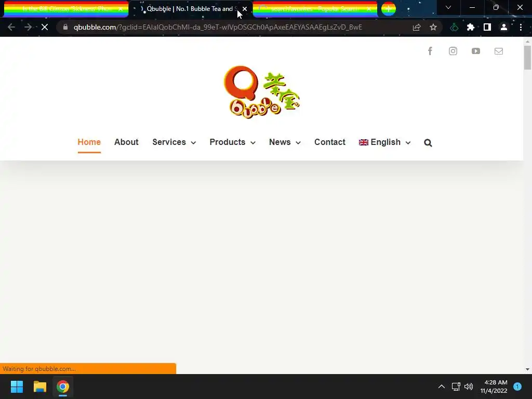
Task: Click the volume speaker icon
Action: (x=469, y=387)
